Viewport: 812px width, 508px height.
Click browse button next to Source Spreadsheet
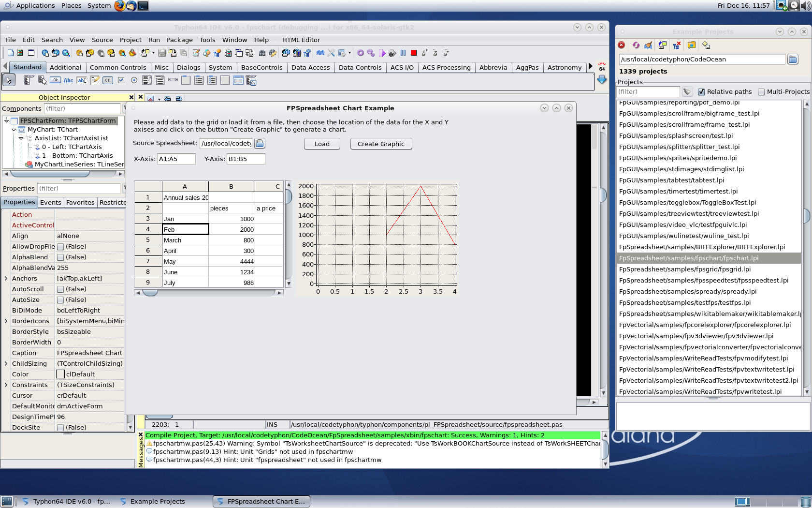260,144
